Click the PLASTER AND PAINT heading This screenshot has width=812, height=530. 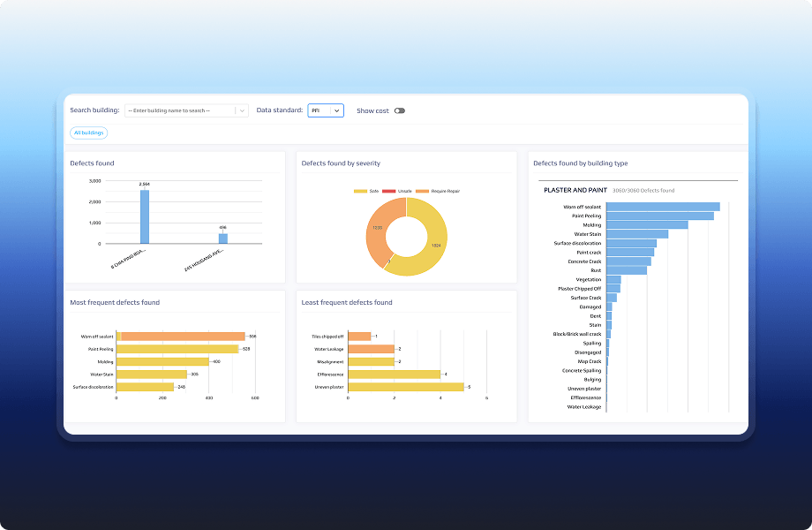tap(575, 190)
